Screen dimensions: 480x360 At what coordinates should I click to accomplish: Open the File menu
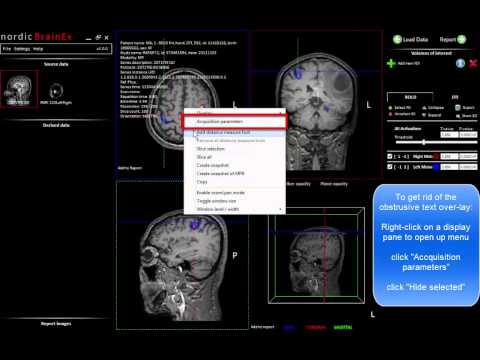pyautogui.click(x=7, y=49)
